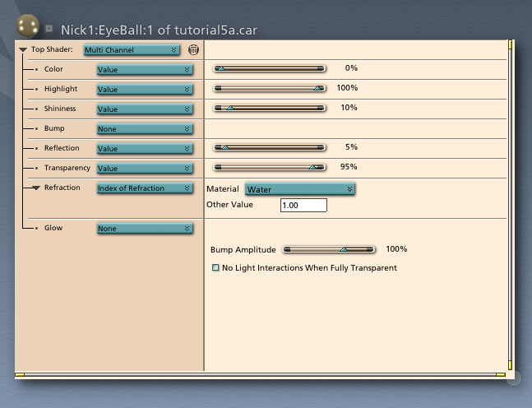Image resolution: width=532 pixels, height=408 pixels.
Task: Open the Glow channel None dropdown
Action: tap(145, 229)
